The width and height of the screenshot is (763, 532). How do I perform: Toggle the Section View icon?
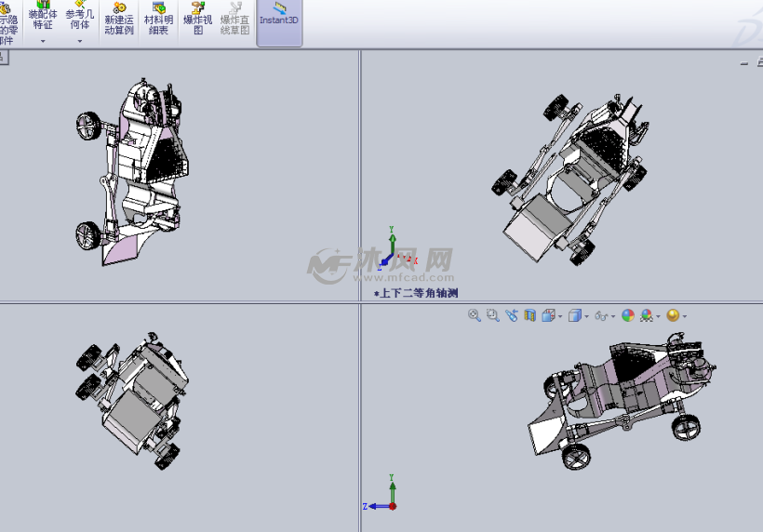pos(530,316)
